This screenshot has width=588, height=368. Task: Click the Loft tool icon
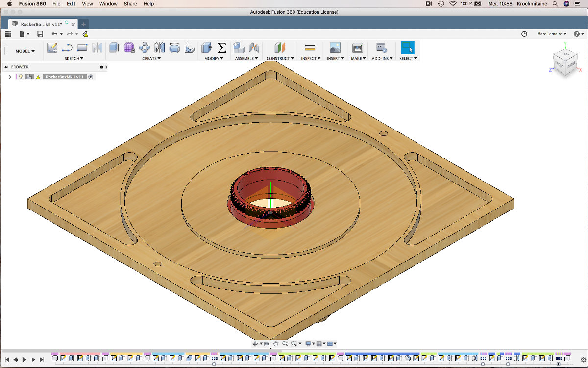click(x=174, y=48)
